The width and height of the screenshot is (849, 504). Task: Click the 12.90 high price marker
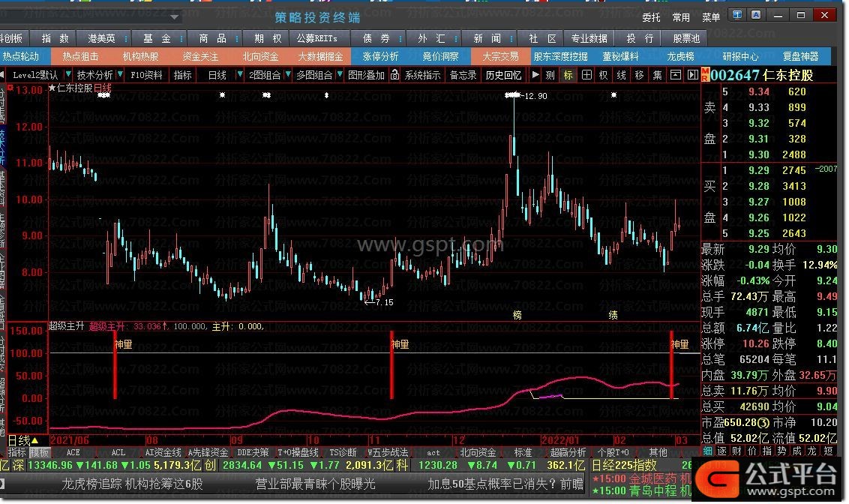coord(536,96)
